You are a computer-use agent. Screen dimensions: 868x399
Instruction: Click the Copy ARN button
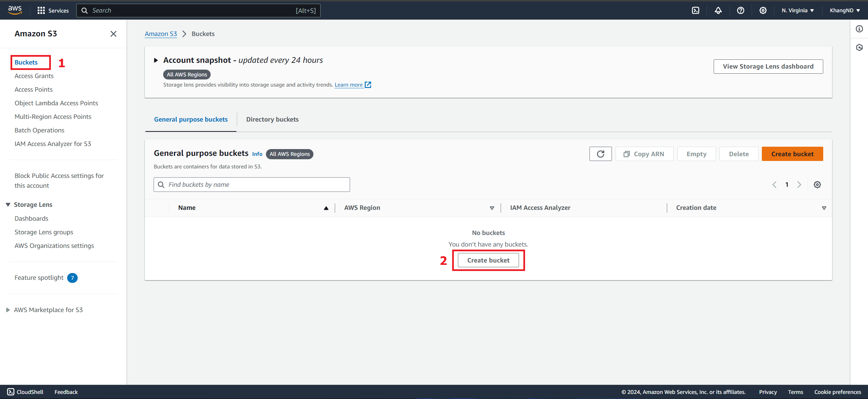click(x=644, y=154)
